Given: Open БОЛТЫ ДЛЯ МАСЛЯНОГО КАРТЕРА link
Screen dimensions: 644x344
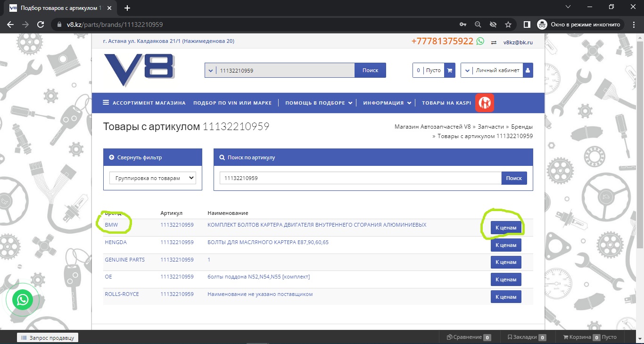Looking at the screenshot, I should 268,242.
